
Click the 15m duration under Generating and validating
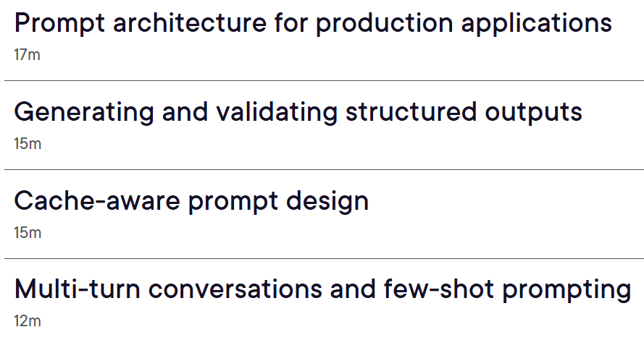pyautogui.click(x=28, y=143)
